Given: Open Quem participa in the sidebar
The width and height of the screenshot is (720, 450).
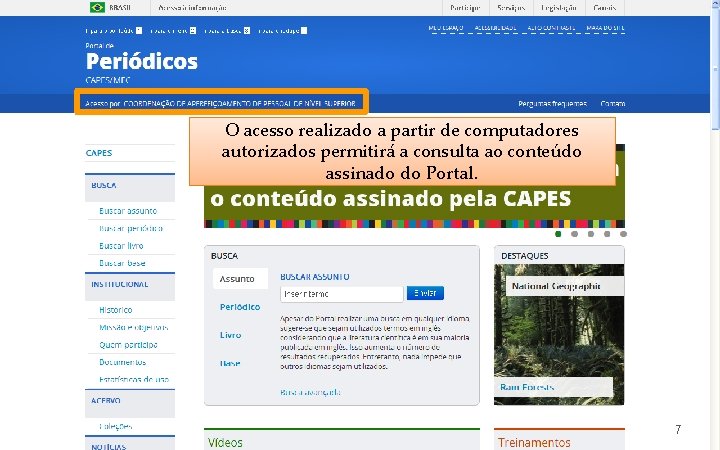Looking at the screenshot, I should tap(128, 345).
